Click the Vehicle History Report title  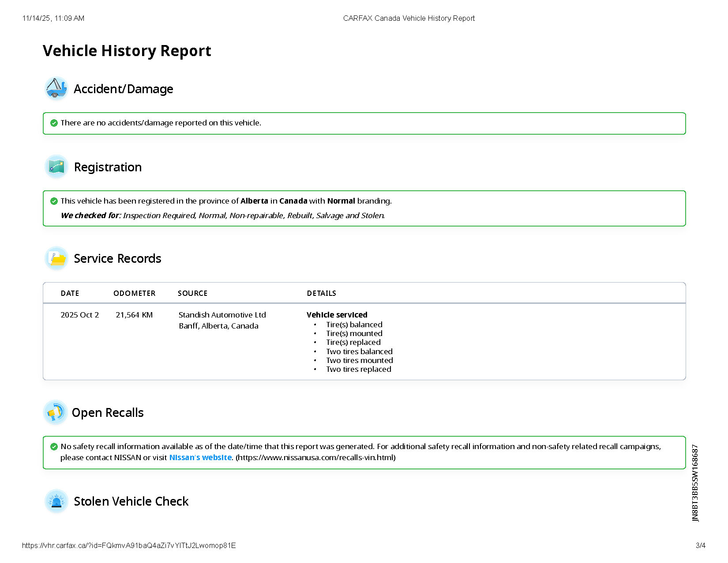pos(127,51)
